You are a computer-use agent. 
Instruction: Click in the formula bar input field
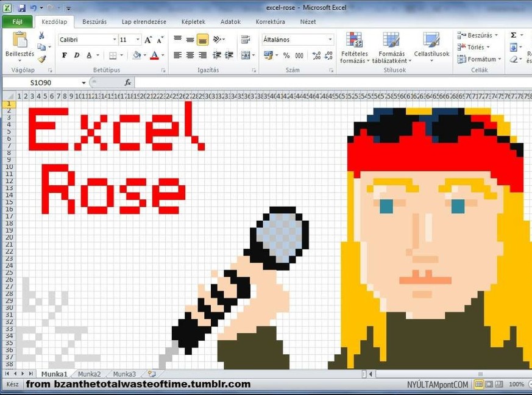coord(329,82)
